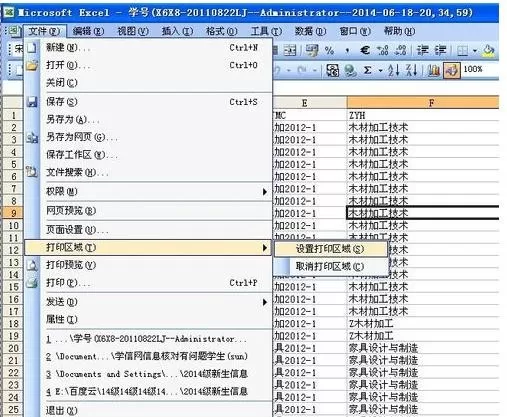Apply Currency Style from the formatting toolbar

[x=312, y=50]
